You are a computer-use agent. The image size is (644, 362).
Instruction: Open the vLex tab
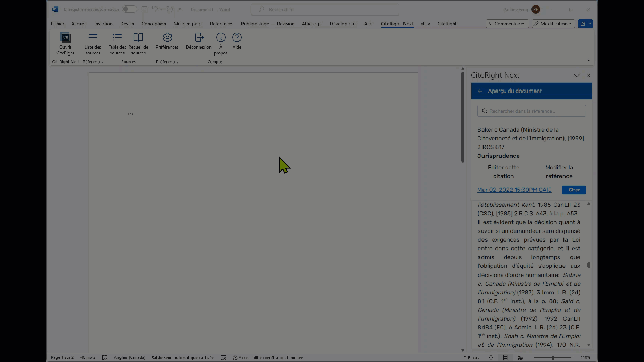tap(425, 24)
